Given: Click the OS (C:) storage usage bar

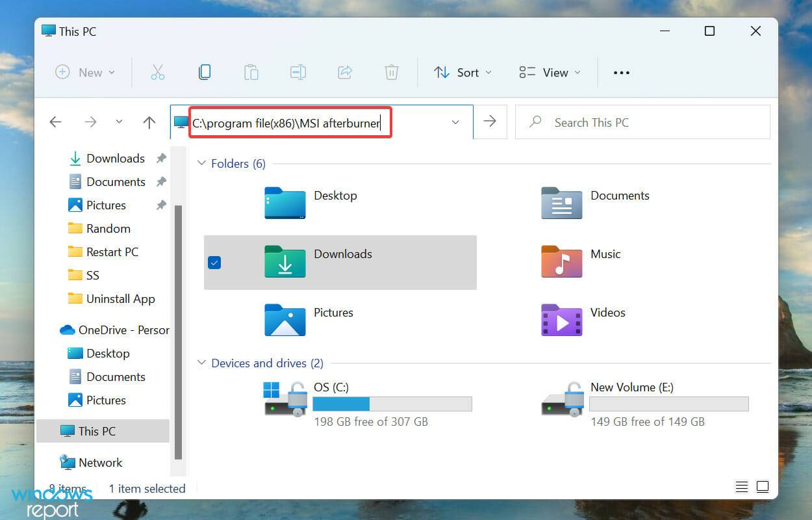Looking at the screenshot, I should tap(392, 404).
